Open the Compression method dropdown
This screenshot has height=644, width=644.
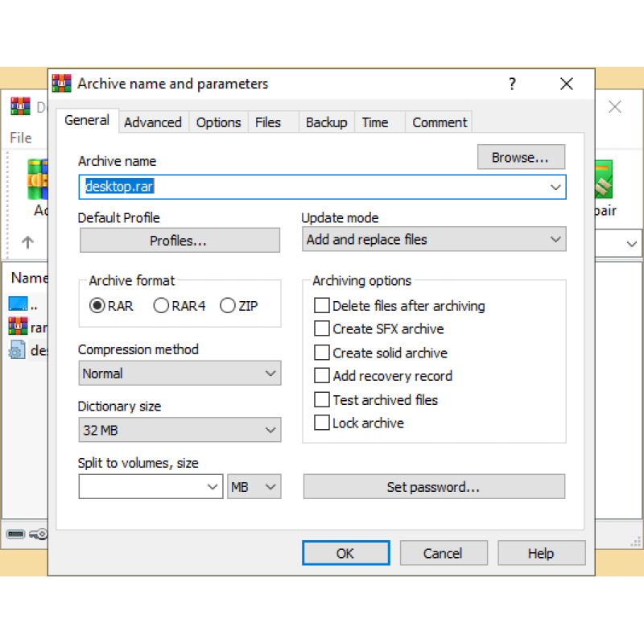point(180,374)
